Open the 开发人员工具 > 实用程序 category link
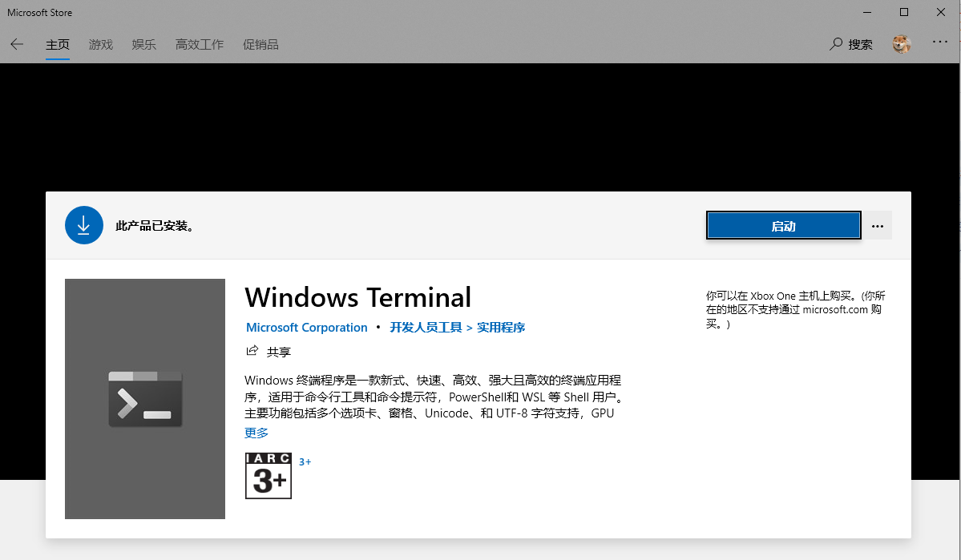Screen dimensions: 961x560 click(x=457, y=327)
